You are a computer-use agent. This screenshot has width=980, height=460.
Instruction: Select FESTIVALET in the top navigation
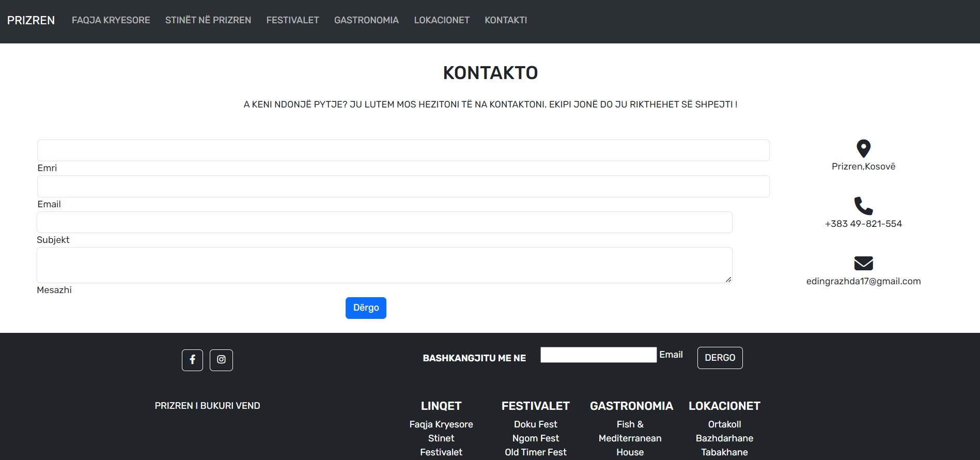[293, 20]
